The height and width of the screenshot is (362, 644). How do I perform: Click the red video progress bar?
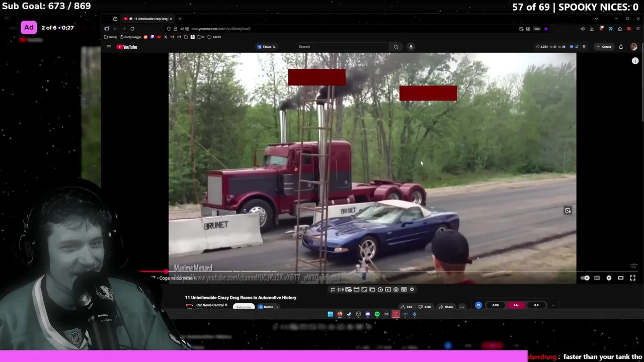[x=152, y=272]
